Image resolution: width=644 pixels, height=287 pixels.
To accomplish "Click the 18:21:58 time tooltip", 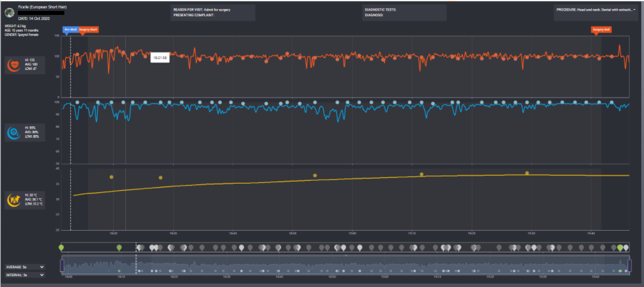I will [x=159, y=58].
